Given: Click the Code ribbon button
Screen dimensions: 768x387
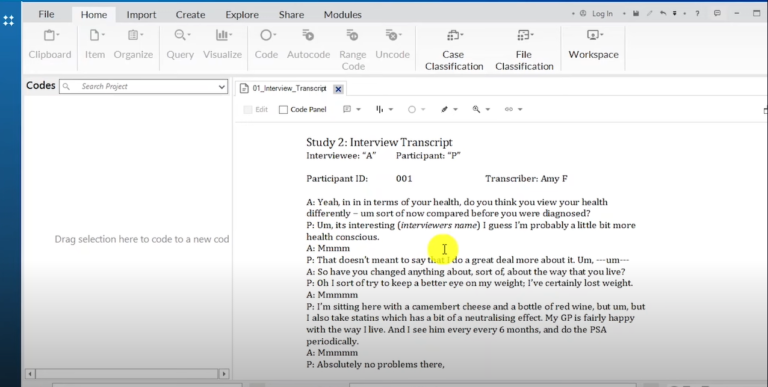Looking at the screenshot, I should click(x=266, y=45).
